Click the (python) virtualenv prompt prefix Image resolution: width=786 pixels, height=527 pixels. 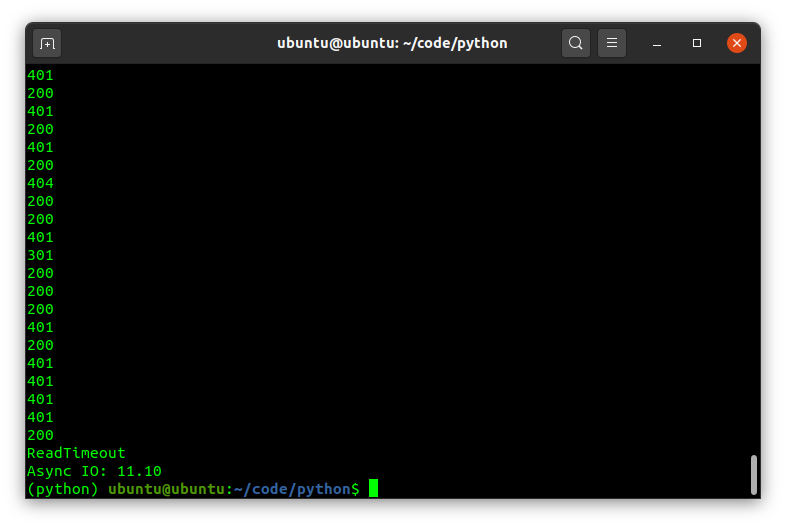63,489
